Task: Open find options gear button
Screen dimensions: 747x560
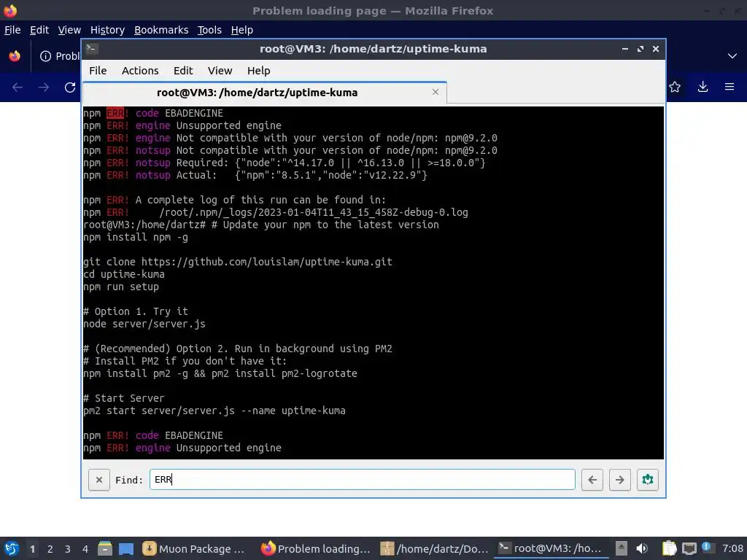Action: point(648,480)
